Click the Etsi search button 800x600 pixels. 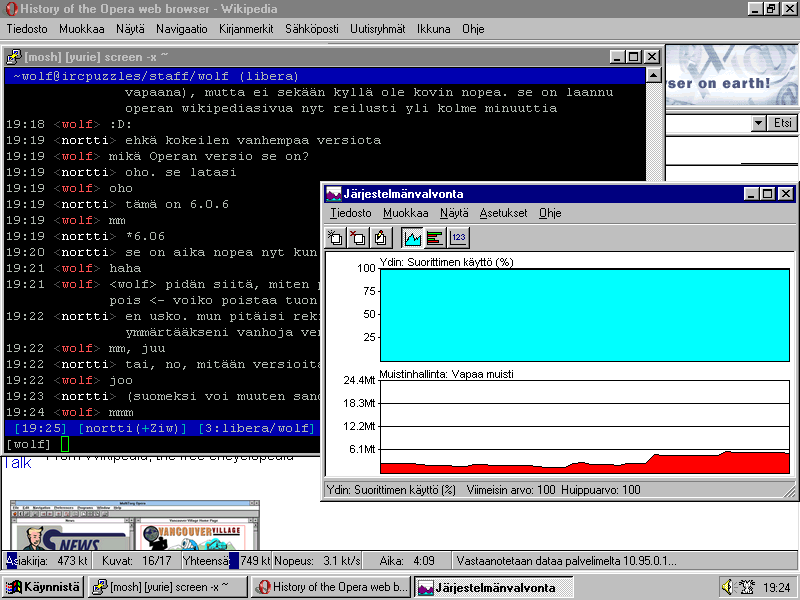coord(782,123)
